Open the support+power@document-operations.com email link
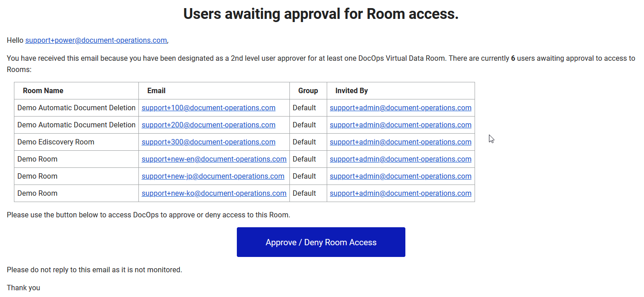 (96, 40)
